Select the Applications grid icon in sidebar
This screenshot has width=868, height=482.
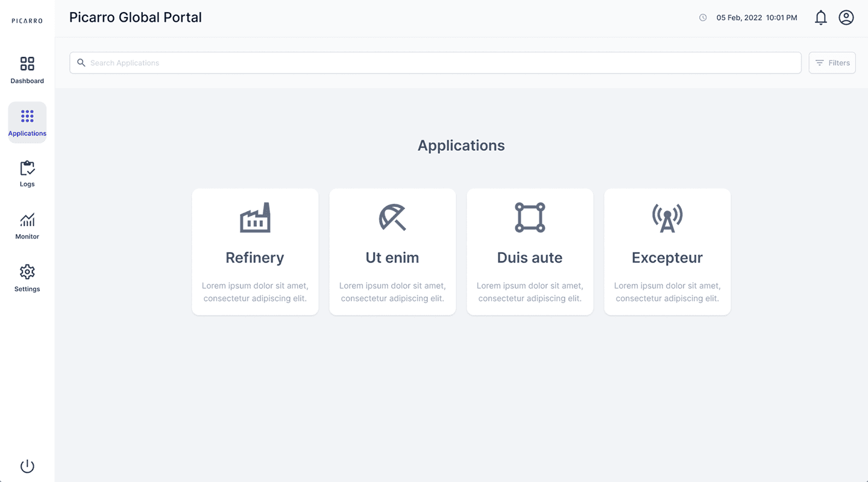coord(27,116)
